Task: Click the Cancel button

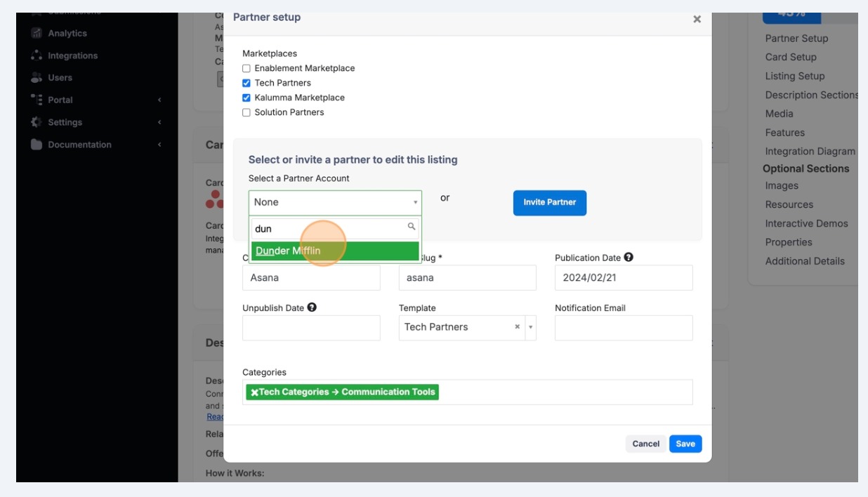Action: (x=646, y=444)
